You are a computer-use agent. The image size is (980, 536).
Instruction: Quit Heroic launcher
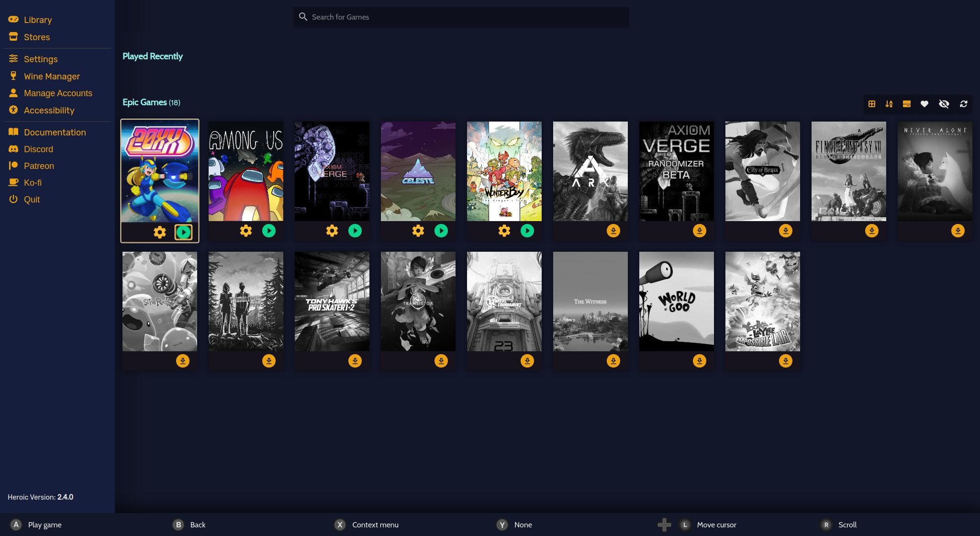pos(24,199)
